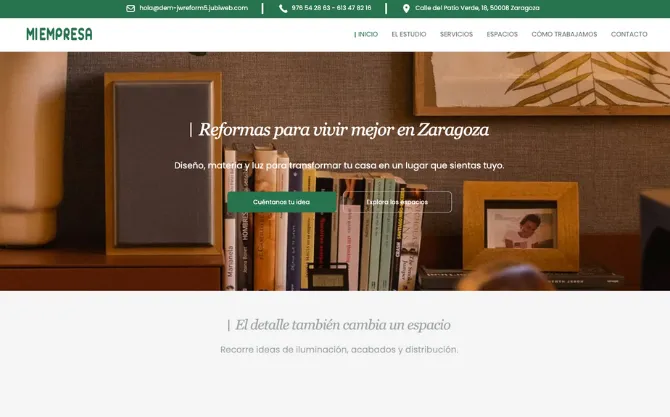Click the envelope email icon in top bar
The height and width of the screenshot is (417, 670).
pyautogui.click(x=130, y=9)
